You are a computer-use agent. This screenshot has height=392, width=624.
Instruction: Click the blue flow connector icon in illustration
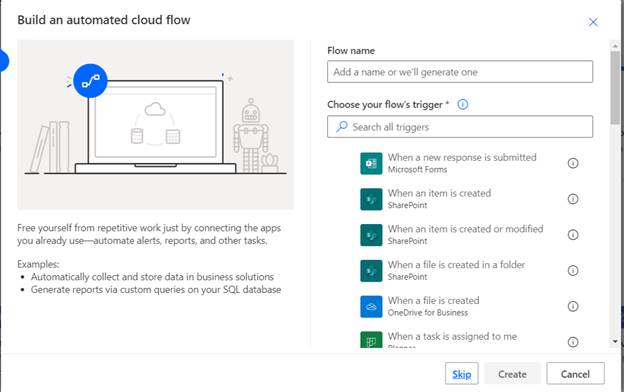point(90,81)
